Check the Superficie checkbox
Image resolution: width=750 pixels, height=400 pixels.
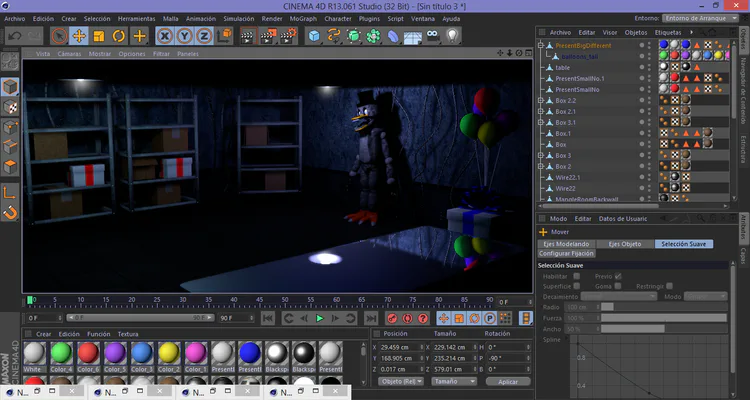click(577, 286)
